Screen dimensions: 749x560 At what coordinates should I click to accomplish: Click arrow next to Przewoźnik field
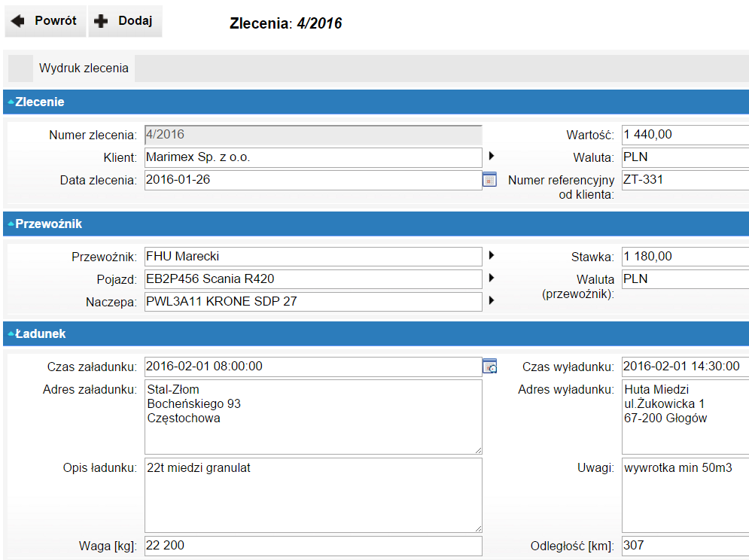[x=492, y=255]
